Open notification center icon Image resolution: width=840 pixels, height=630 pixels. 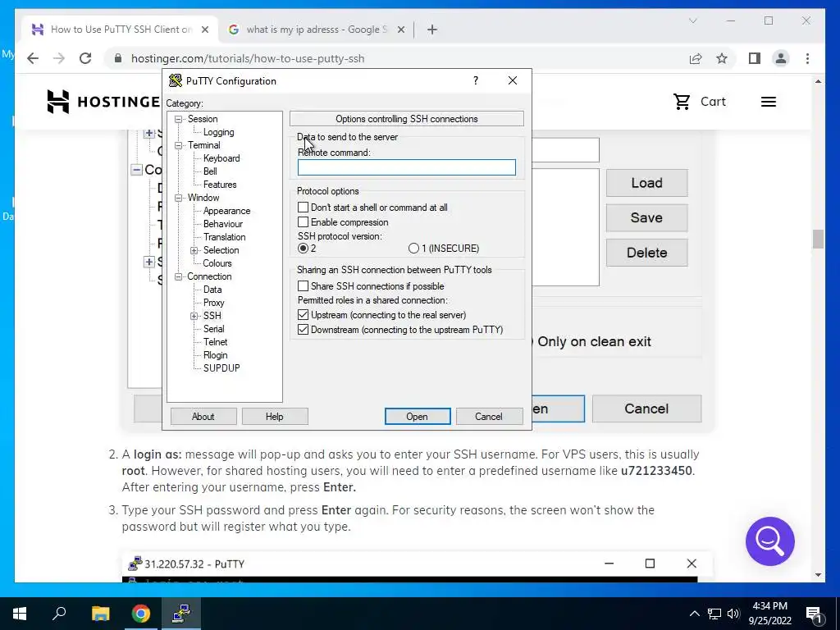[x=813, y=614]
